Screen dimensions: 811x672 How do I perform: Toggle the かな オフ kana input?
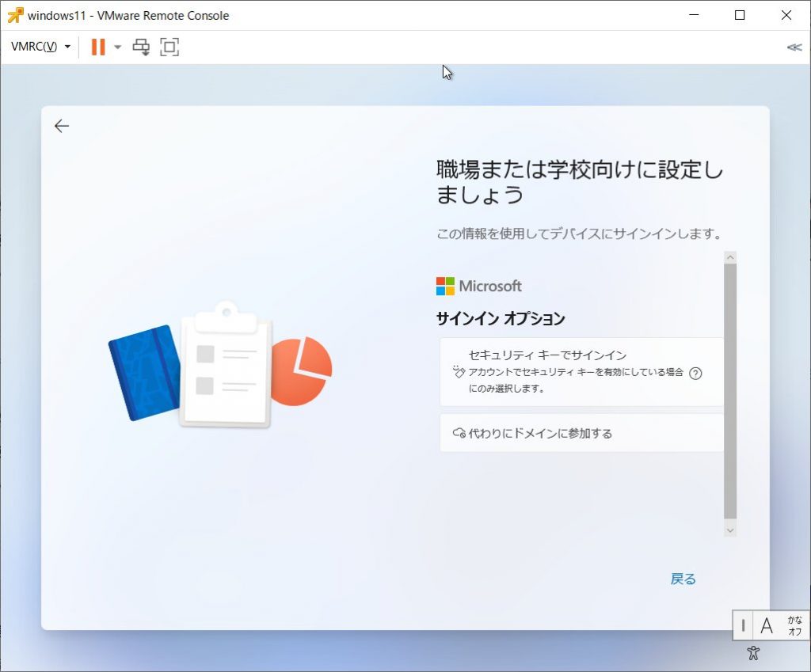click(794, 625)
